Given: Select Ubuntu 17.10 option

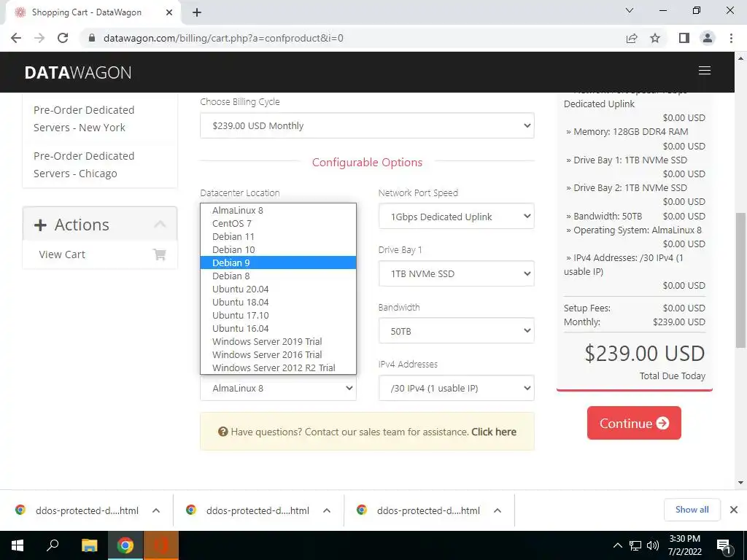Looking at the screenshot, I should point(278,315).
